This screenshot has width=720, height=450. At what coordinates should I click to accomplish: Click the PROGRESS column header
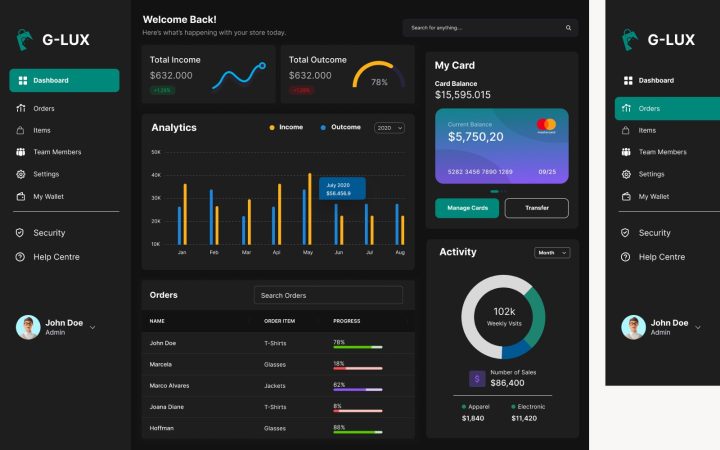click(347, 321)
